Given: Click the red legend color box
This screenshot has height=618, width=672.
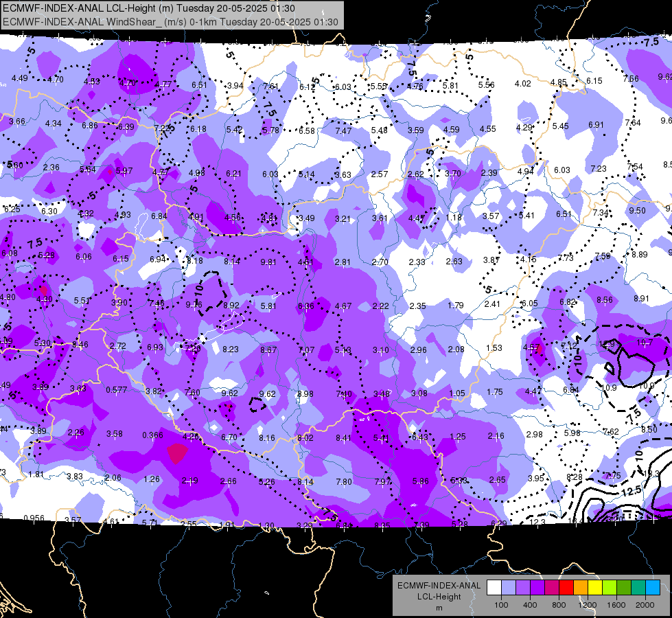Looking at the screenshot, I should pyautogui.click(x=566, y=587).
